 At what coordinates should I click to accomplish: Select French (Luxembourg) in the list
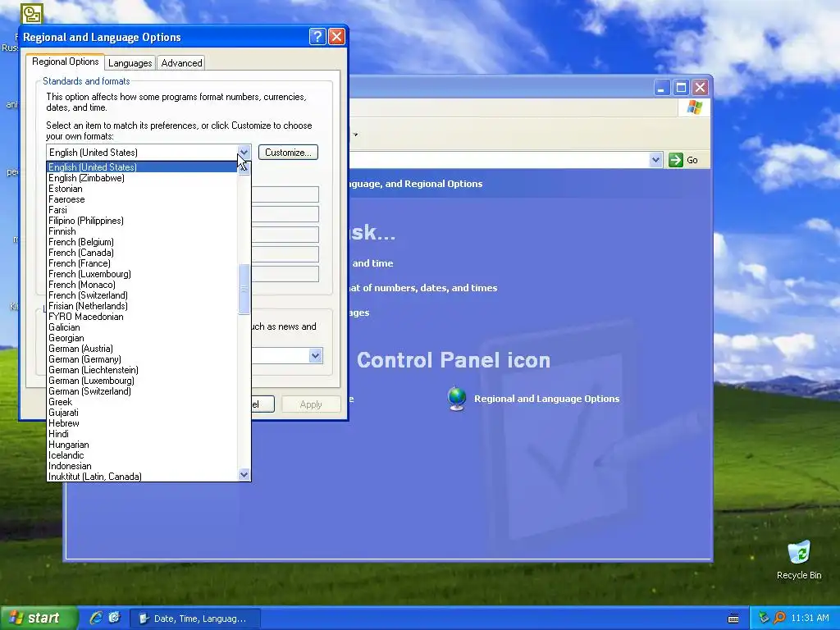click(x=142, y=274)
